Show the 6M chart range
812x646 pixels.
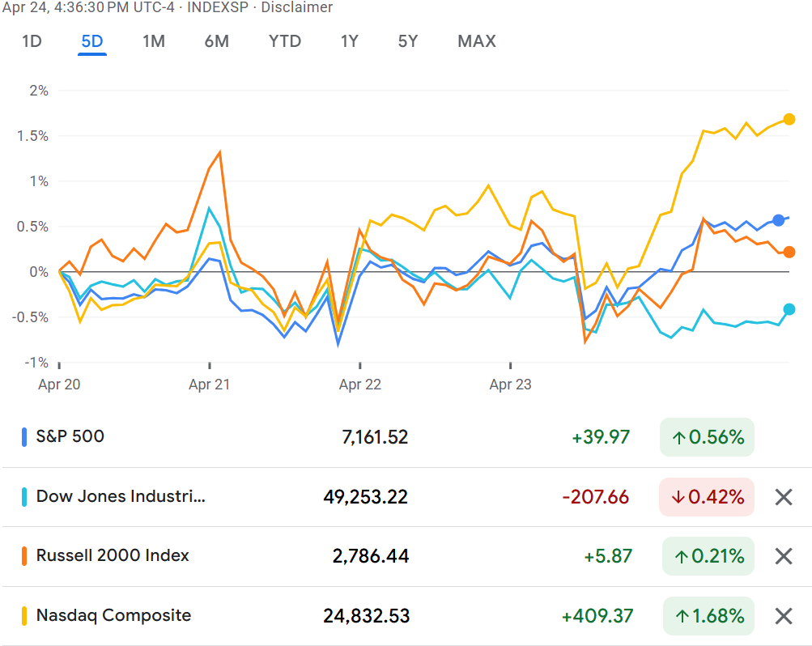pos(217,41)
